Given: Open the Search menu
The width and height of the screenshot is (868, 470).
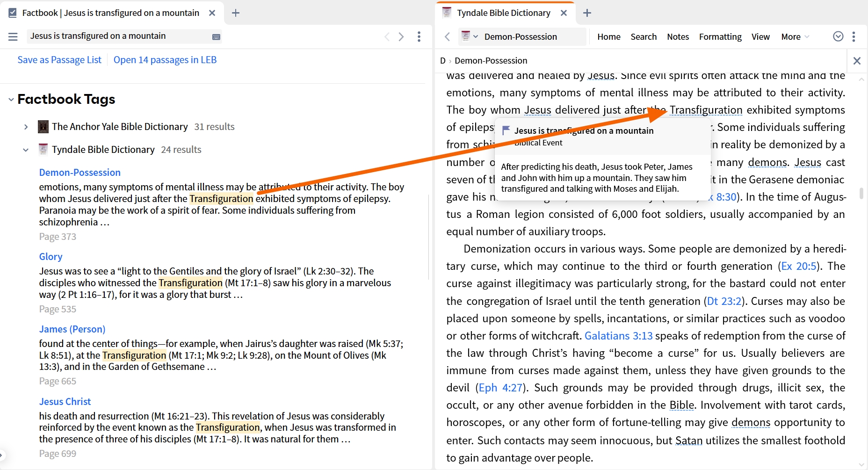Looking at the screenshot, I should pos(644,36).
